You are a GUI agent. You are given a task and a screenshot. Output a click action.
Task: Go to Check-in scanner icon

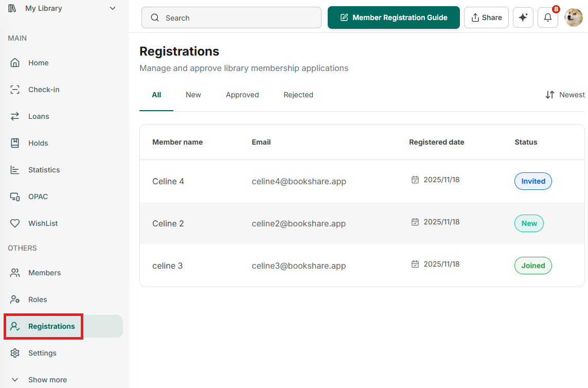(x=15, y=90)
